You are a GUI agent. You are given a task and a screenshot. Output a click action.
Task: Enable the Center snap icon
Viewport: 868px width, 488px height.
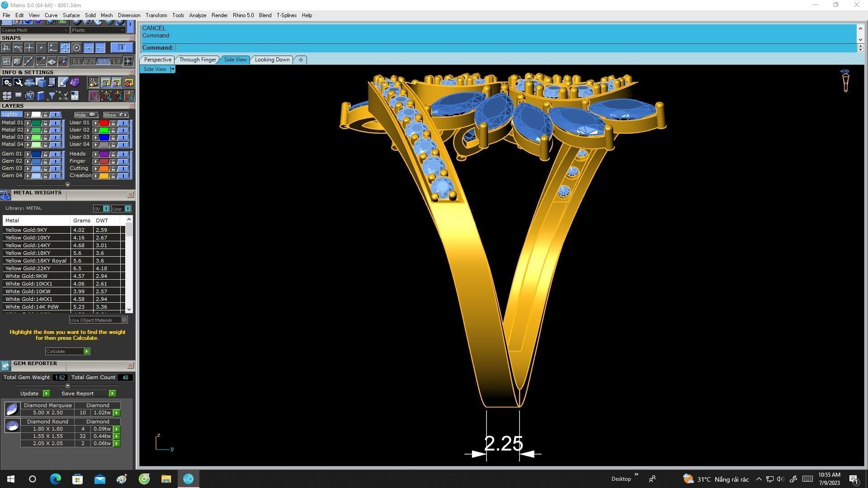77,48
